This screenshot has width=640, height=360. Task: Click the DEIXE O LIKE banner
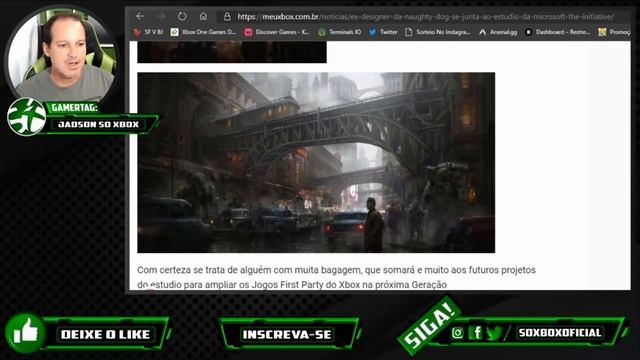coord(106,334)
